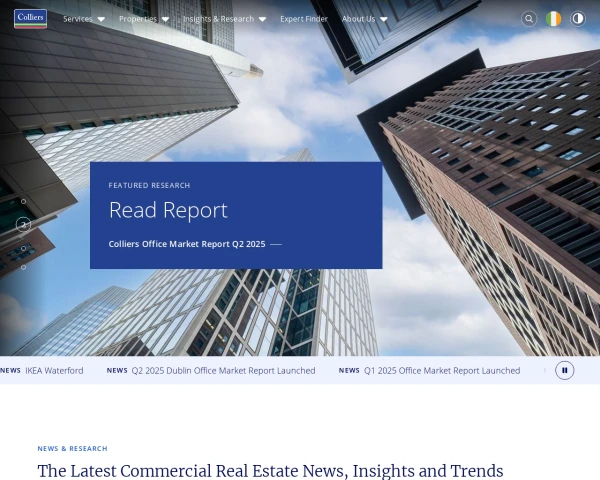Expand the Insights & Research dropdown arrow
600x480 pixels.
coord(262,19)
